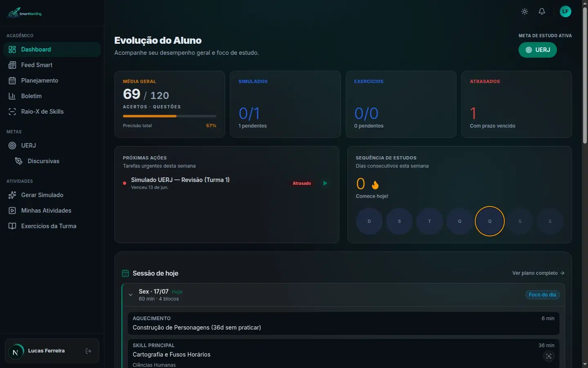The image size is (588, 368).
Task: Click the Sessão de hoje calendar icon
Action: (x=125, y=273)
